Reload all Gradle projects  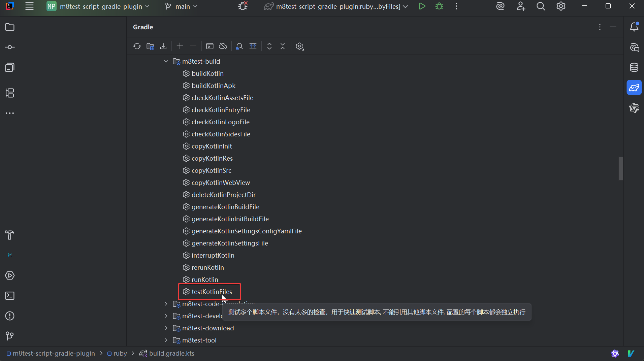click(137, 46)
